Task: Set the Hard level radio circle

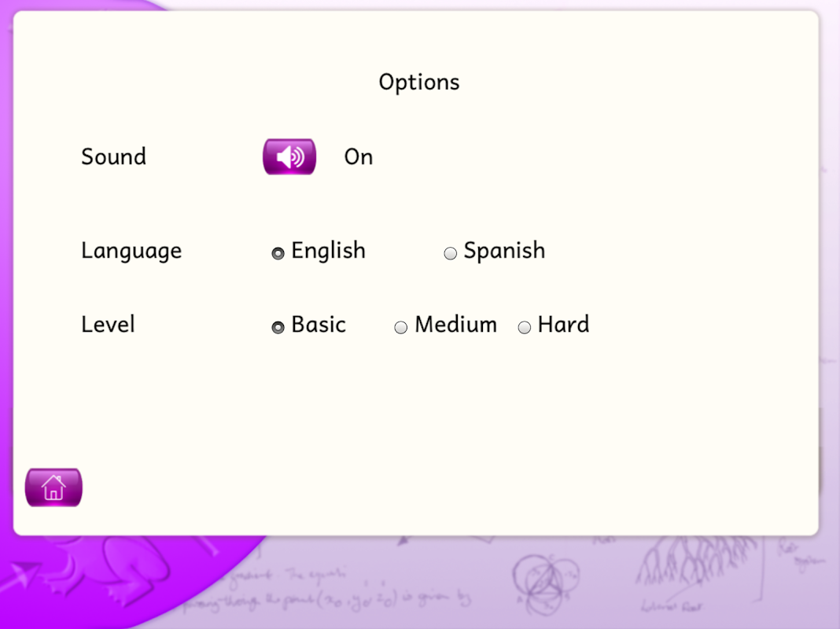Action: click(525, 327)
